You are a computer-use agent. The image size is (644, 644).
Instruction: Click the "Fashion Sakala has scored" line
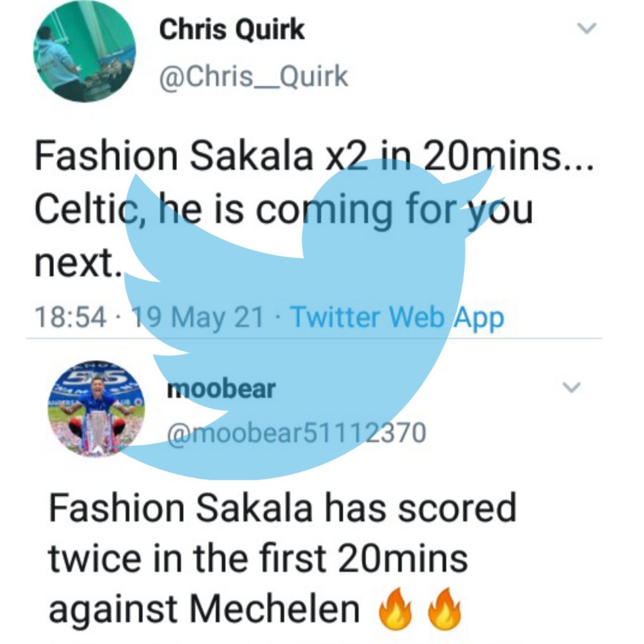[x=282, y=507]
